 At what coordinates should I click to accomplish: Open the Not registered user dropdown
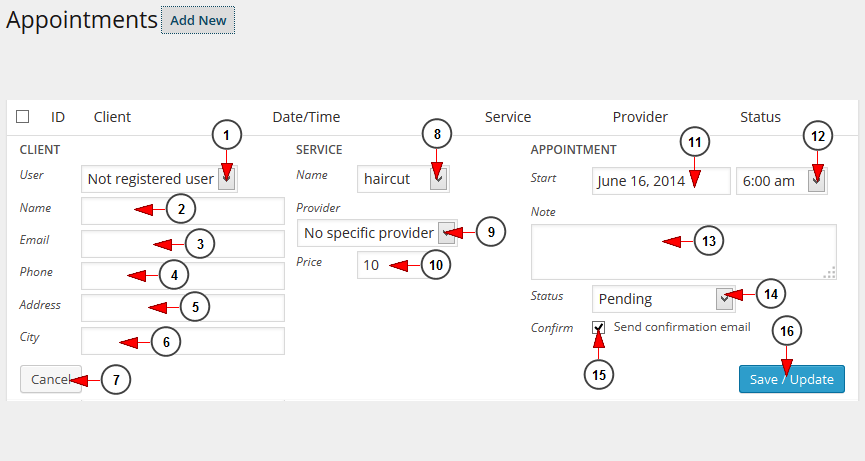tap(159, 179)
